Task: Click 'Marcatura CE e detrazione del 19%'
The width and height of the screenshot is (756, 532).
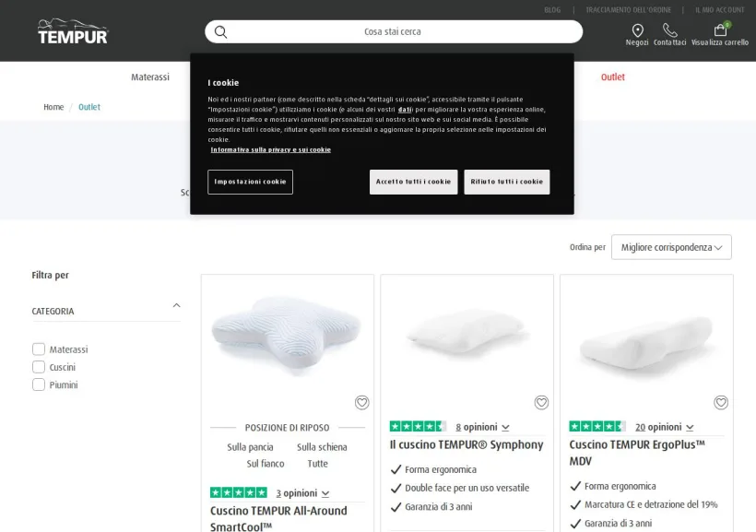Action: (651, 504)
